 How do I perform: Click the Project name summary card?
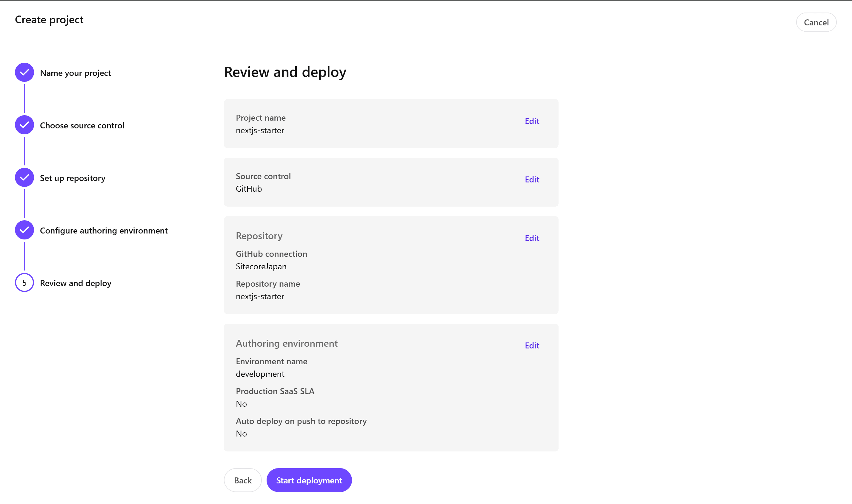point(373,124)
